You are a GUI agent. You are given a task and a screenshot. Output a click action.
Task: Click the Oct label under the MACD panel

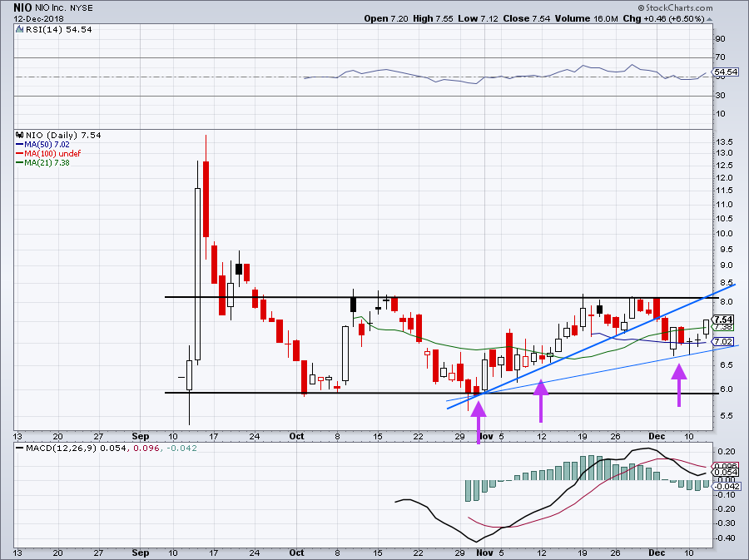[x=296, y=553]
